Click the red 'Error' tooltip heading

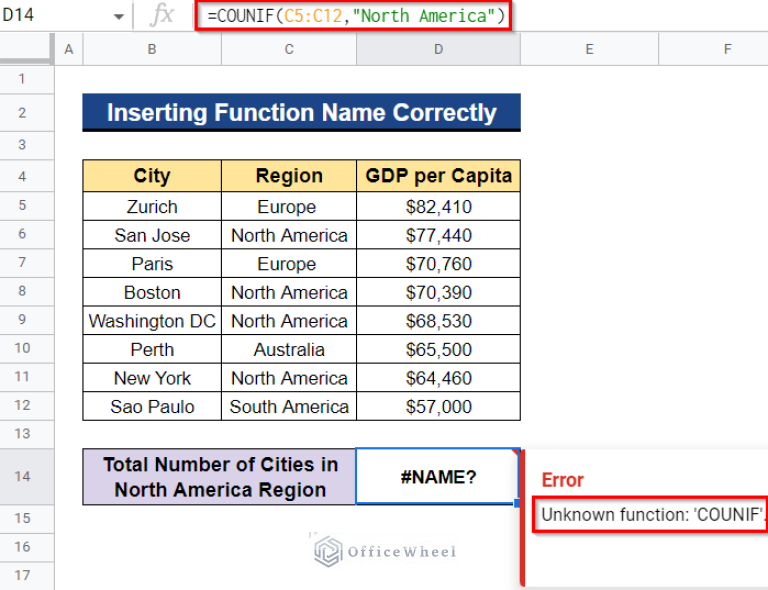point(562,480)
